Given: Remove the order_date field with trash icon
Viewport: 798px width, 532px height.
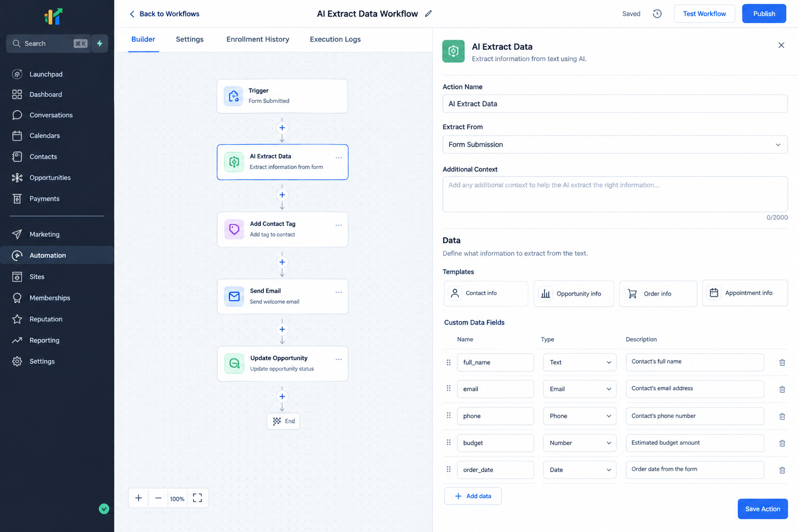Looking at the screenshot, I should tap(782, 471).
